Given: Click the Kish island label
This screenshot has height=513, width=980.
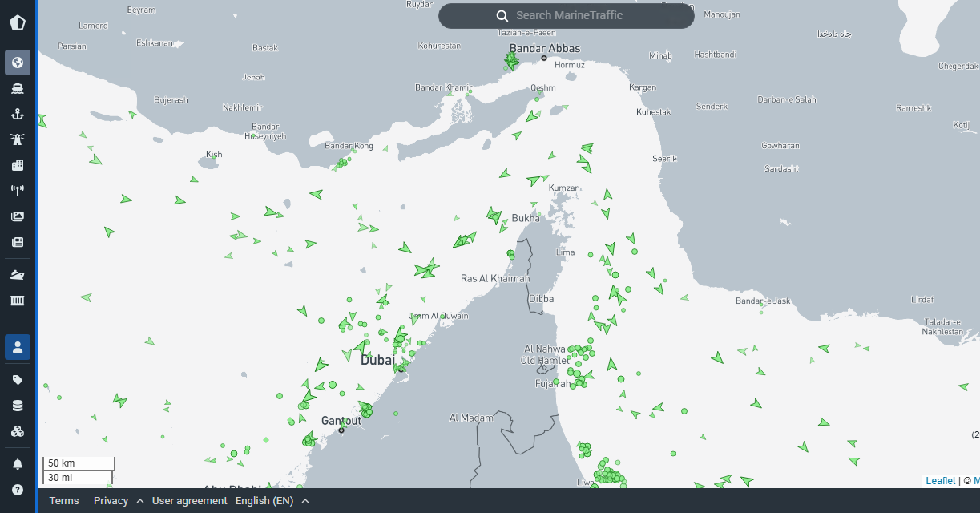Looking at the screenshot, I should (214, 154).
